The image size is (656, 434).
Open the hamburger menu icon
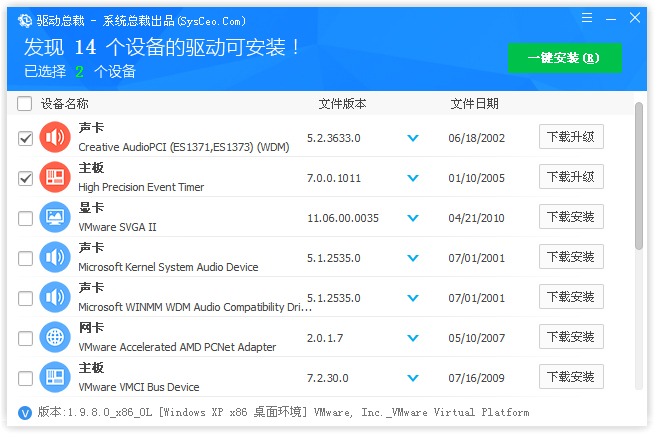point(587,18)
